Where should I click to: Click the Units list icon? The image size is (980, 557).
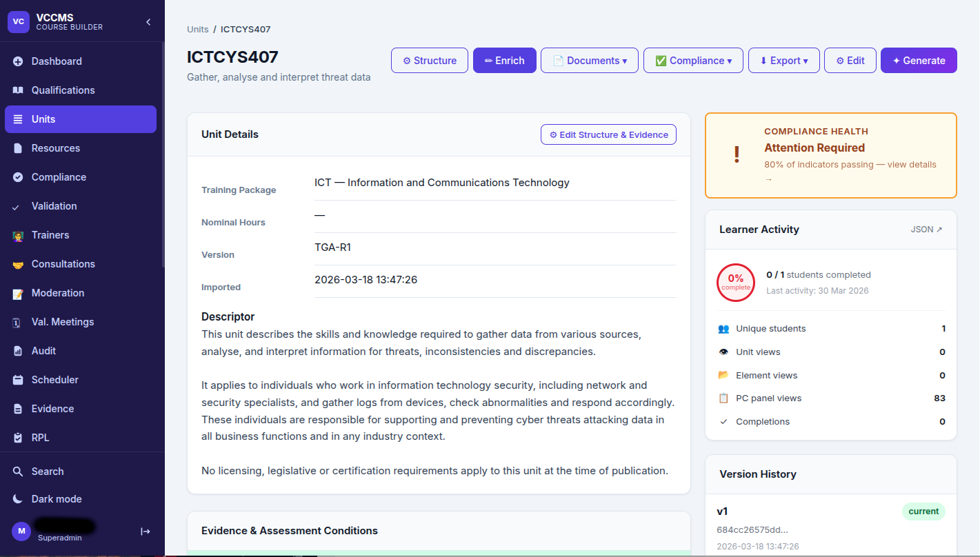pos(18,119)
